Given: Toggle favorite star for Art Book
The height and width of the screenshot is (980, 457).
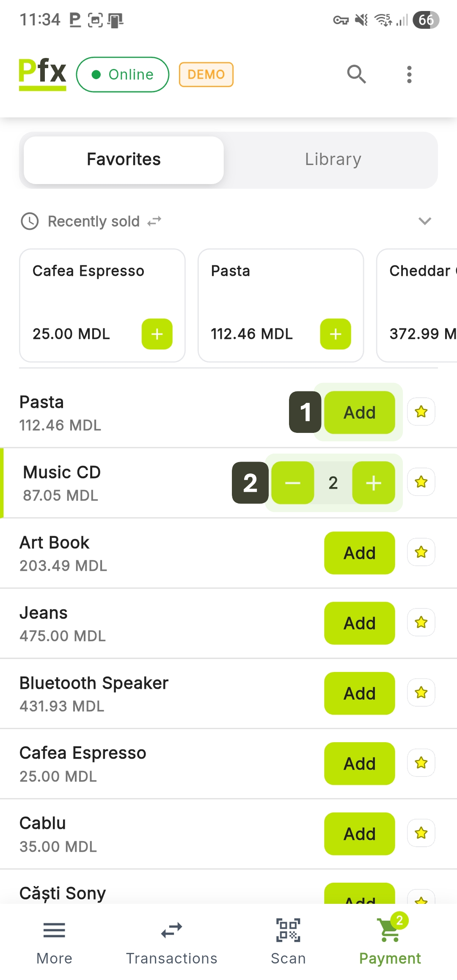Looking at the screenshot, I should click(421, 552).
